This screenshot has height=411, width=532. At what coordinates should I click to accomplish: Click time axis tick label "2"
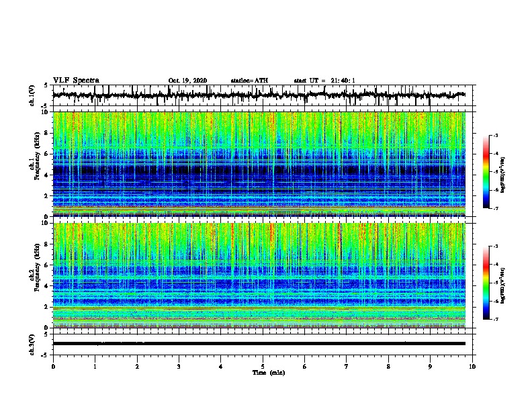point(137,367)
